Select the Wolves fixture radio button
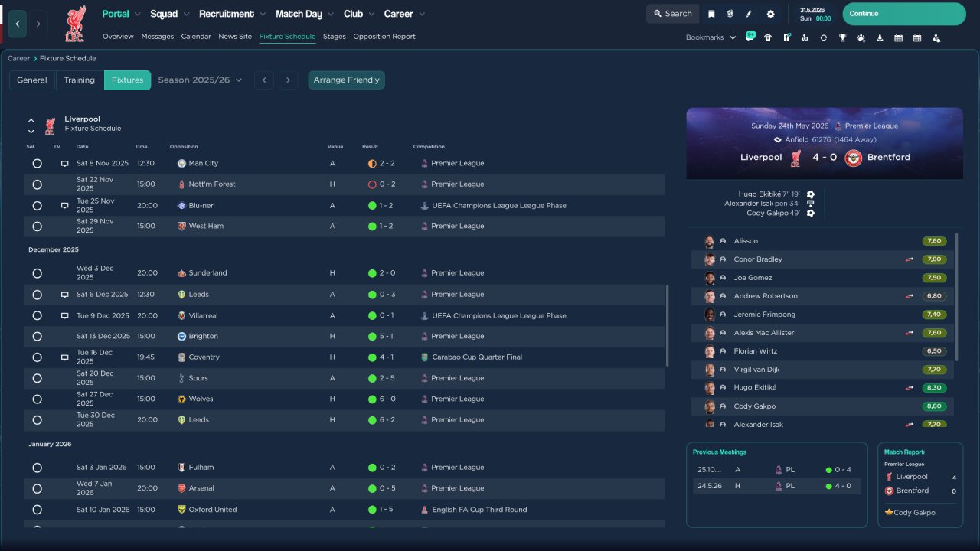 37,399
